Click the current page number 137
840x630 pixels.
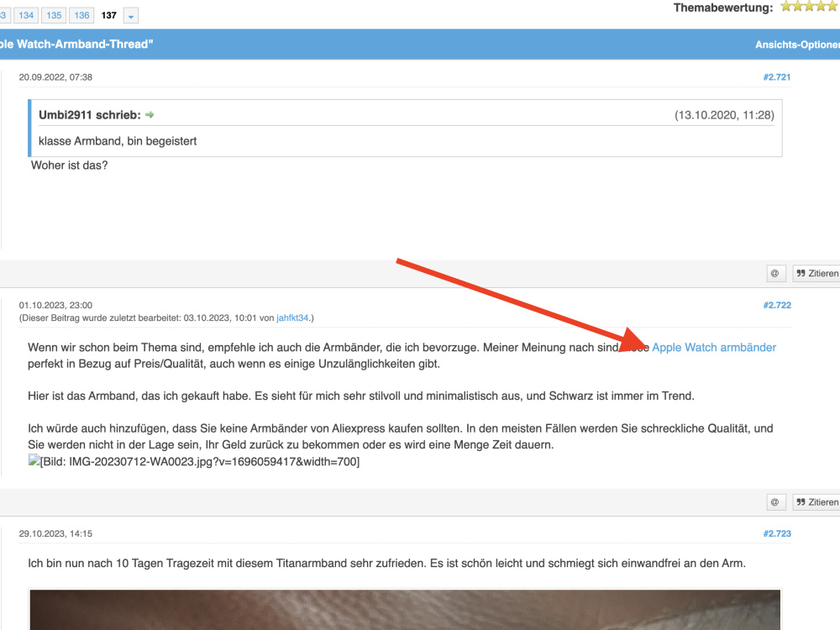click(108, 15)
